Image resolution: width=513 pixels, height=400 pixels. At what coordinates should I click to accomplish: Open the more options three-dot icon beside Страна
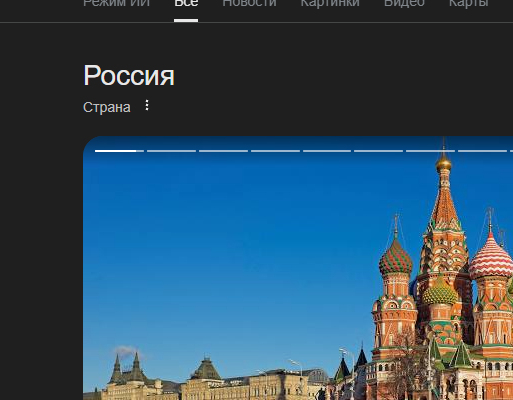tap(147, 105)
